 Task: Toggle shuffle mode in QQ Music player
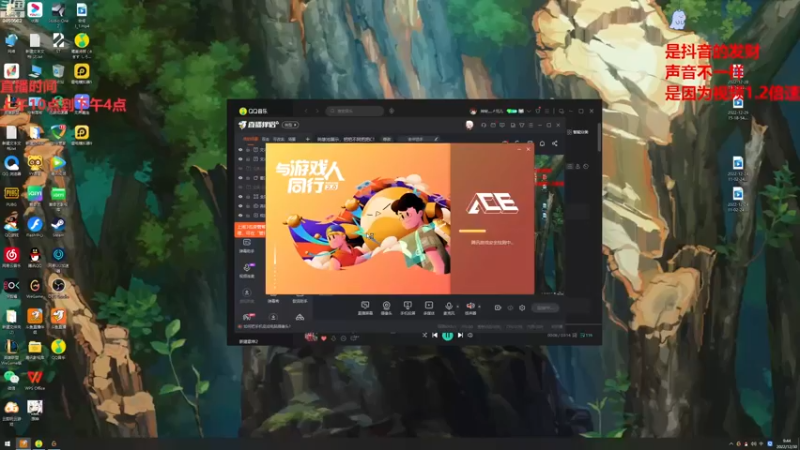(x=424, y=335)
